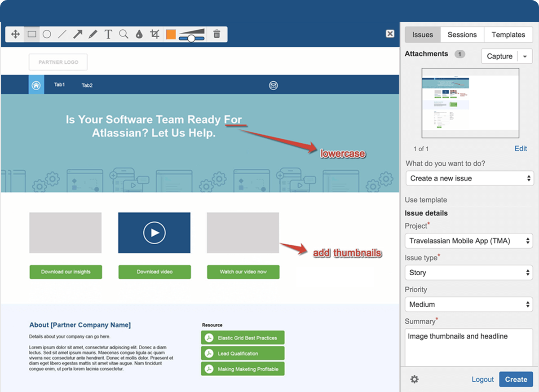This screenshot has width=539, height=392.
Task: Select the Text annotation tool
Action: [x=108, y=34]
